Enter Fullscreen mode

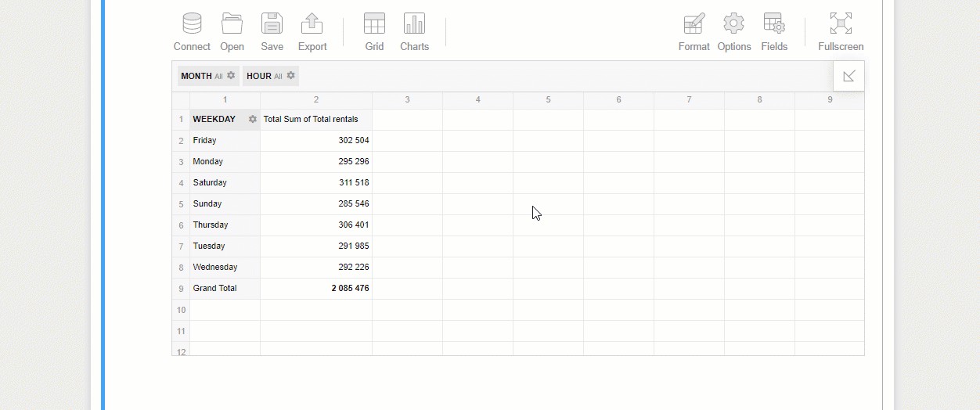point(841,23)
